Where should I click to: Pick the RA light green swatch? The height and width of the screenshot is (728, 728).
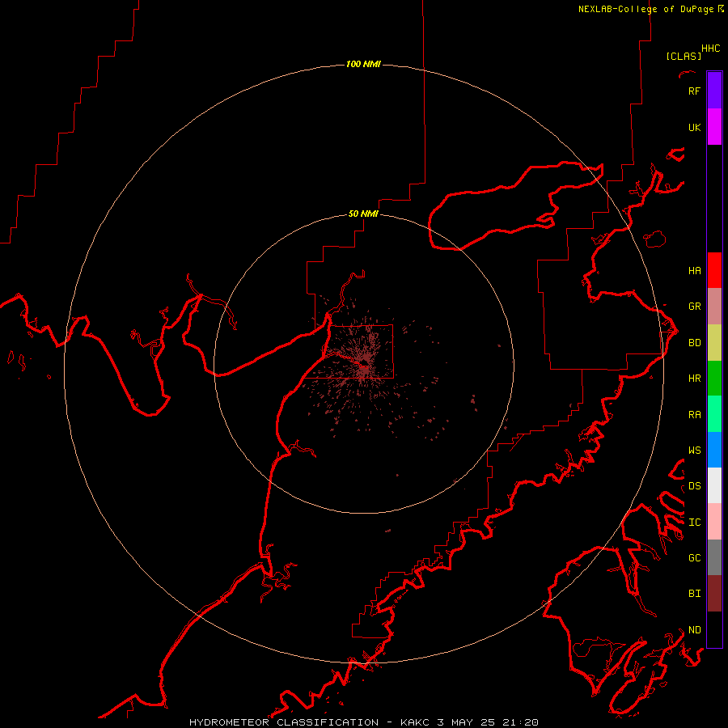[x=714, y=414]
